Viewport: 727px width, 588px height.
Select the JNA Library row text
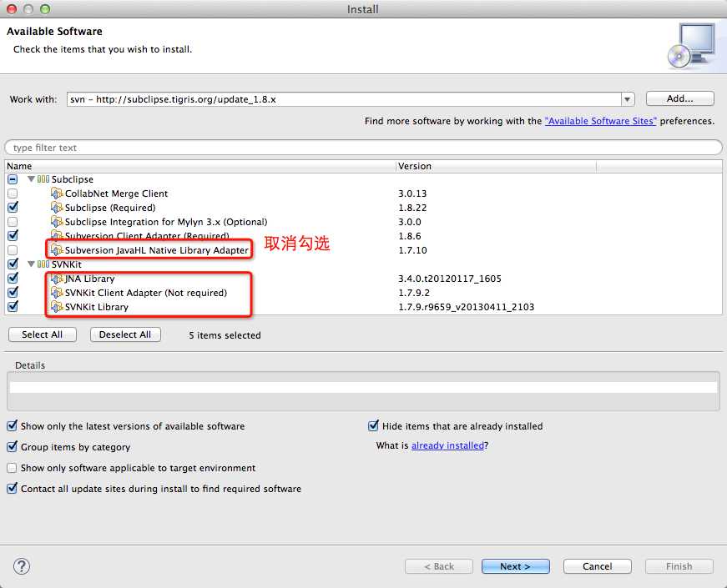(x=89, y=279)
